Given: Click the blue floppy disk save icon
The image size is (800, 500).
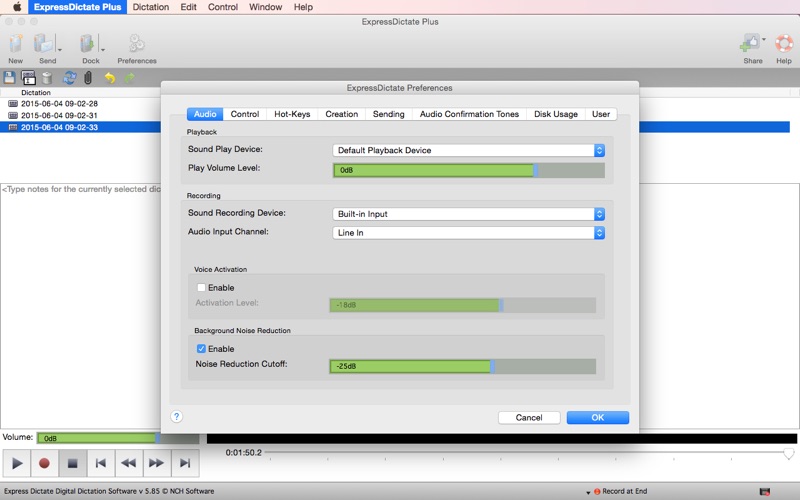Looking at the screenshot, I should pos(10,78).
